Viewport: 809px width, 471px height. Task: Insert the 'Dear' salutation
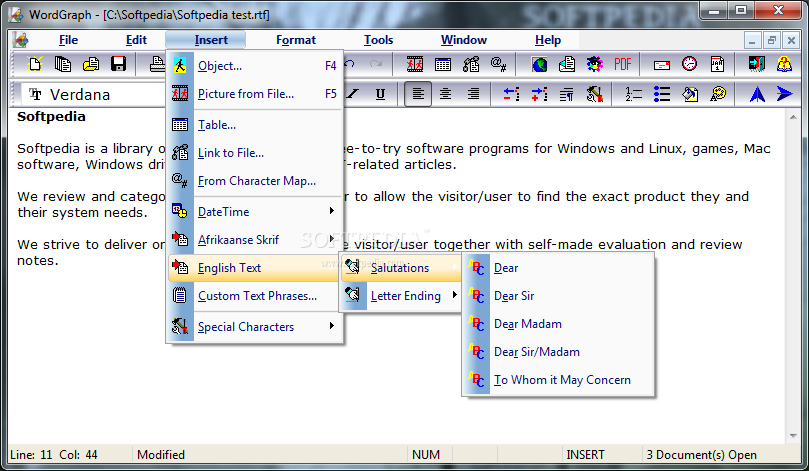tap(558, 268)
